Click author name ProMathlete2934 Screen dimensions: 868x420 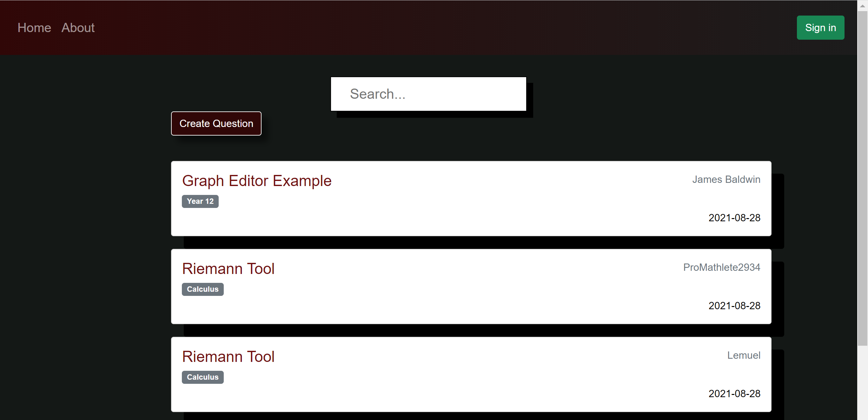[721, 267]
